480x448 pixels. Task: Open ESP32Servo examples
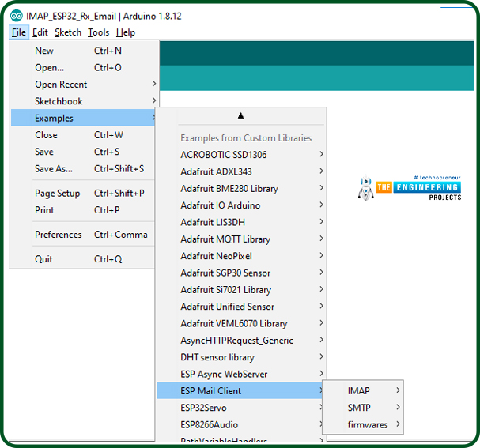pyautogui.click(x=240, y=408)
